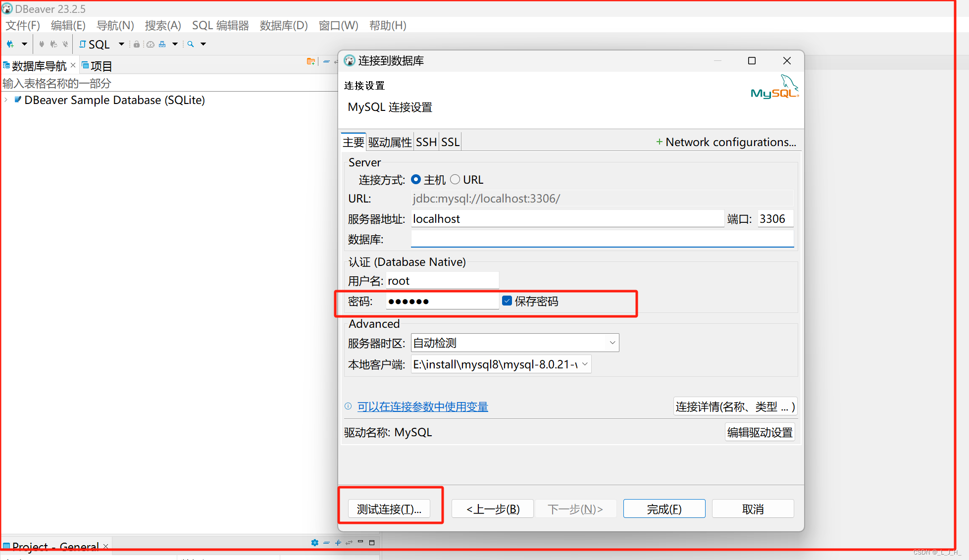The image size is (969, 560).
Task: Open the 数据库(D) menu
Action: click(283, 25)
